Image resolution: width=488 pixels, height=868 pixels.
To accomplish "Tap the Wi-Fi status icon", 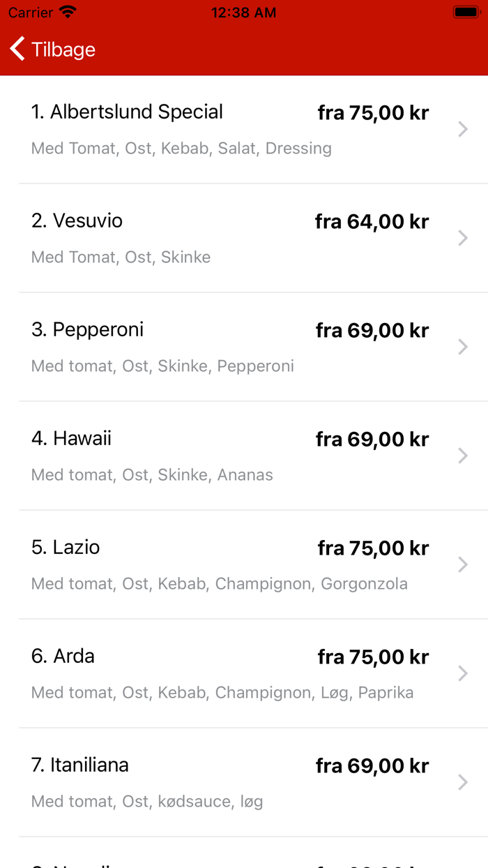I will (x=68, y=13).
